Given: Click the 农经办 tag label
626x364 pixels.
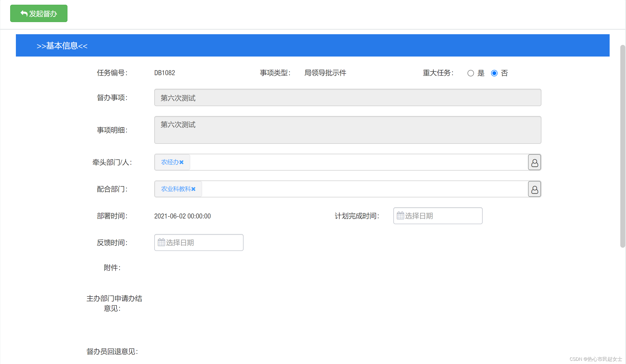Looking at the screenshot, I should tap(170, 162).
